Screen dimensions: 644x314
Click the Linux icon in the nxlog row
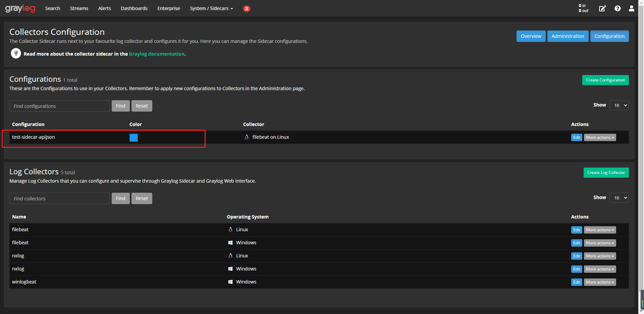click(x=230, y=255)
